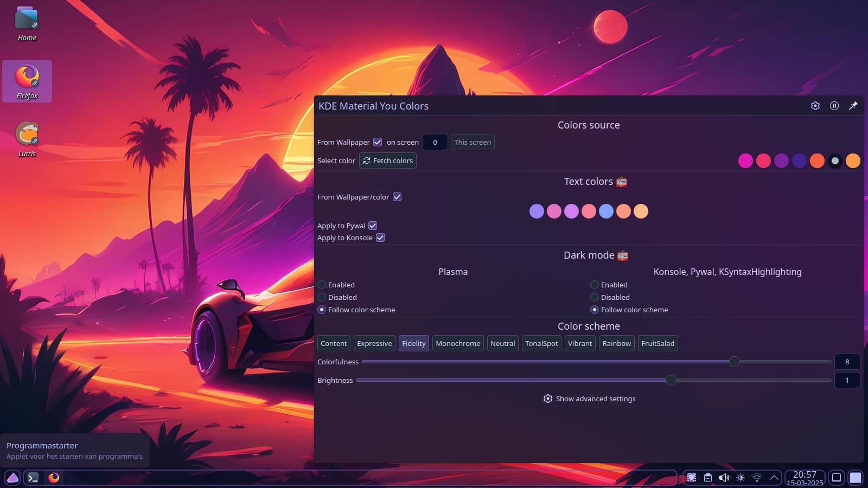Toggle the From Wallpaper checkbox
The width and height of the screenshot is (868, 488).
pos(378,142)
